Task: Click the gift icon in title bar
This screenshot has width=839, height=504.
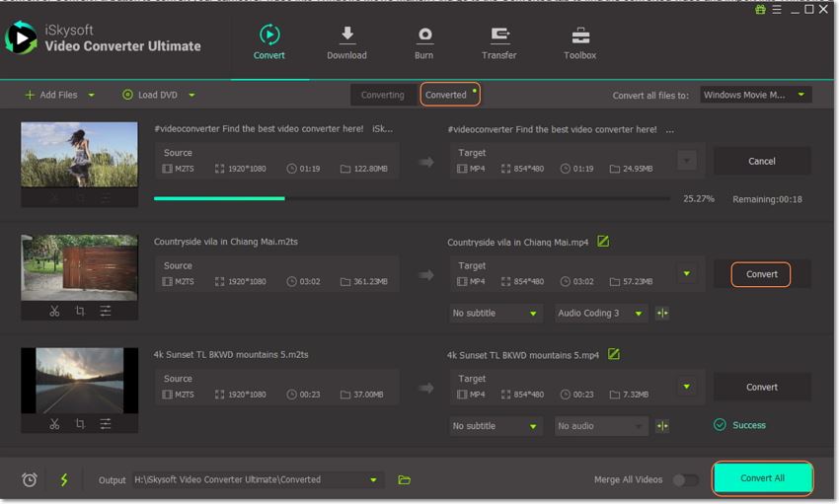Action: click(760, 9)
